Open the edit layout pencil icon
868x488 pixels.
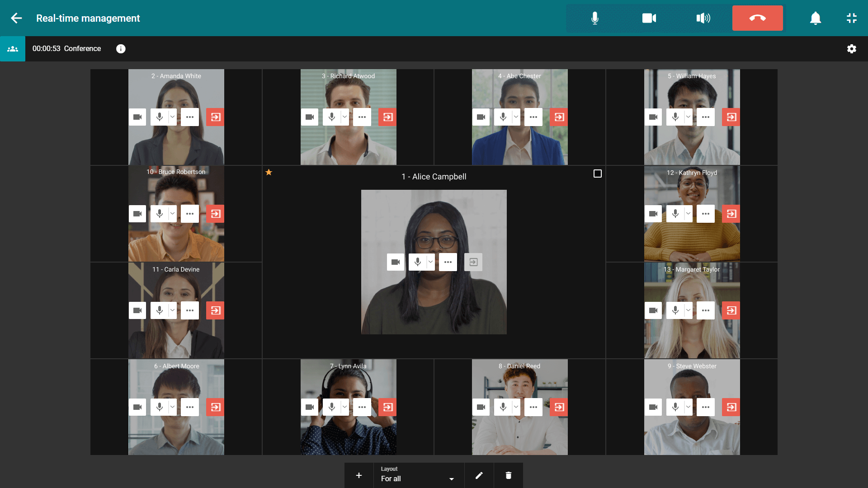coord(479,475)
